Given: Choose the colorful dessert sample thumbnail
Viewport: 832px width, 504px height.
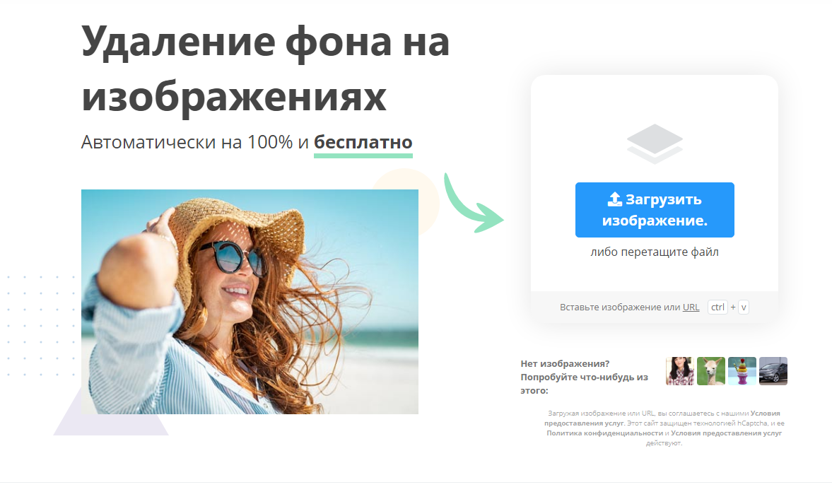Looking at the screenshot, I should click(742, 371).
